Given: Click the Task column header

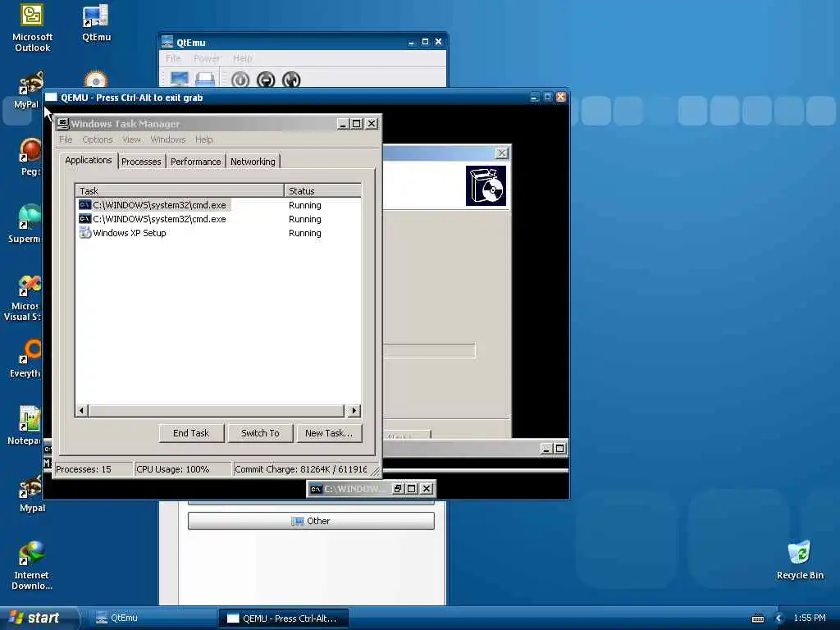Looking at the screenshot, I should (180, 190).
